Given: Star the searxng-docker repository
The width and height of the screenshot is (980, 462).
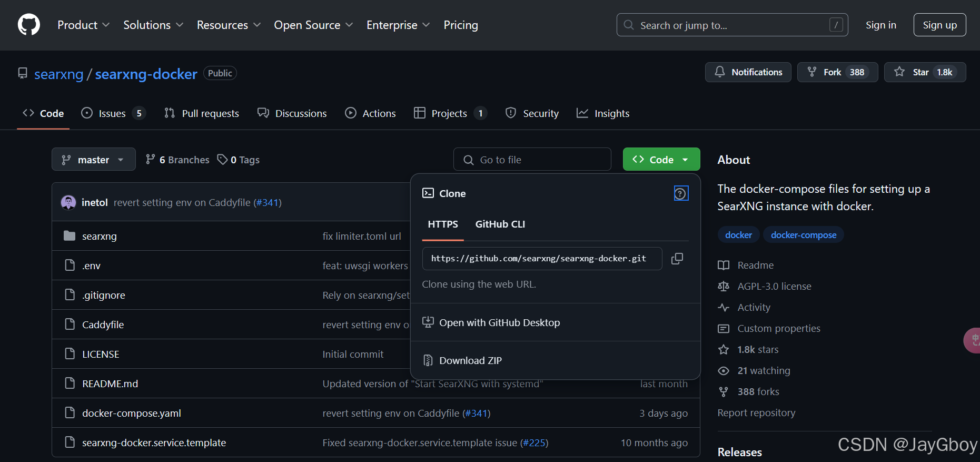Looking at the screenshot, I should [925, 72].
